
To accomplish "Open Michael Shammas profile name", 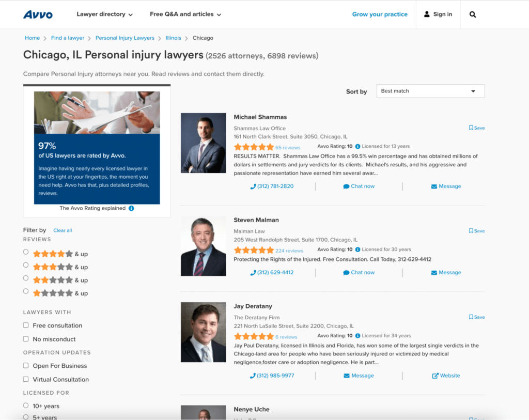I will click(260, 117).
